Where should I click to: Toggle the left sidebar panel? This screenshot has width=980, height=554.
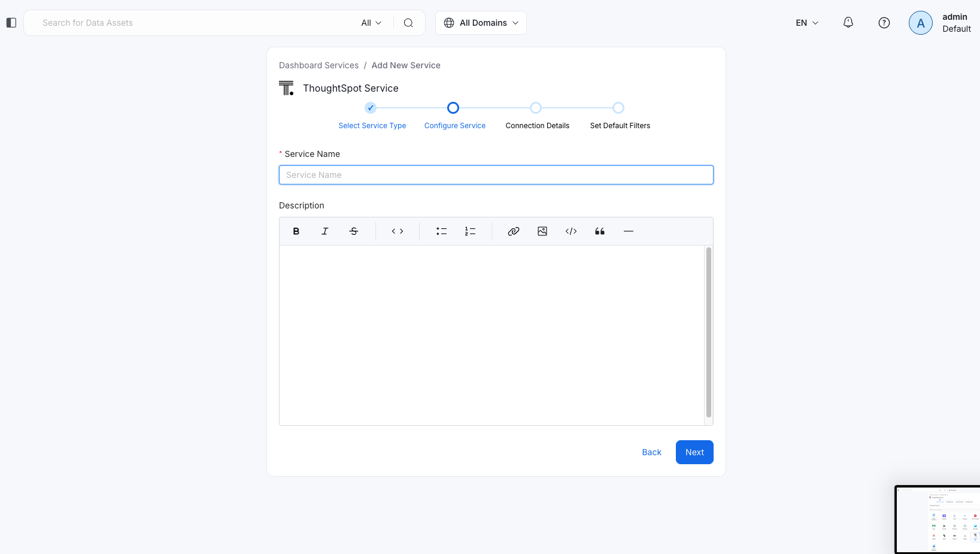pos(11,23)
